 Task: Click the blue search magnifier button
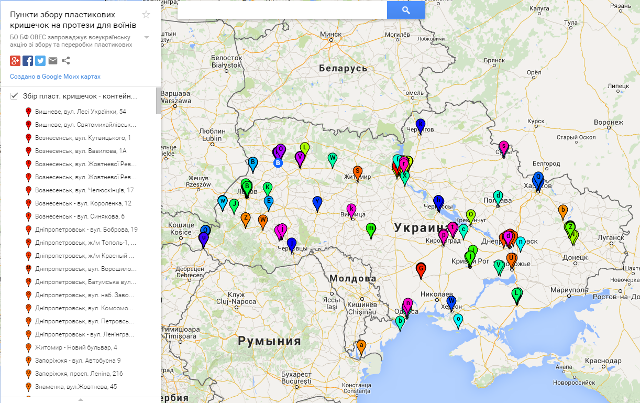click(405, 10)
